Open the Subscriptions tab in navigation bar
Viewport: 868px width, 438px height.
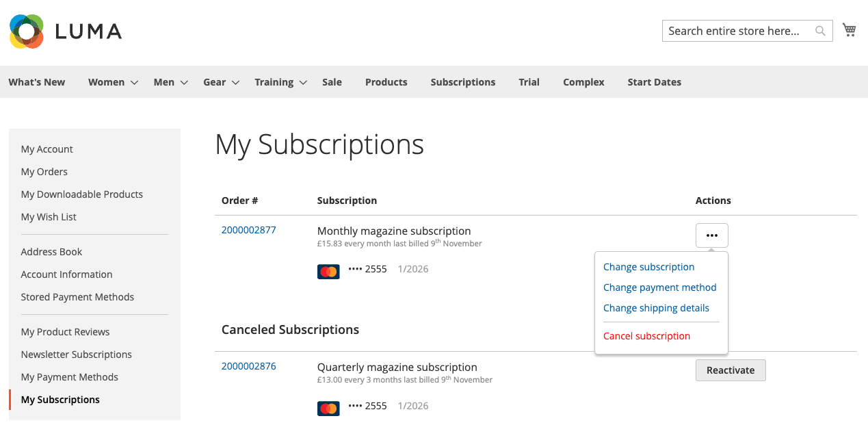463,82
